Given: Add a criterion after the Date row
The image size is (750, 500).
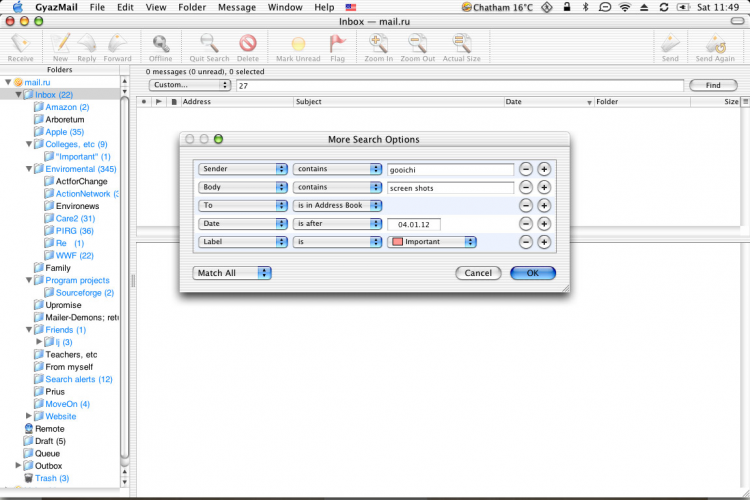Looking at the screenshot, I should pyautogui.click(x=544, y=223).
